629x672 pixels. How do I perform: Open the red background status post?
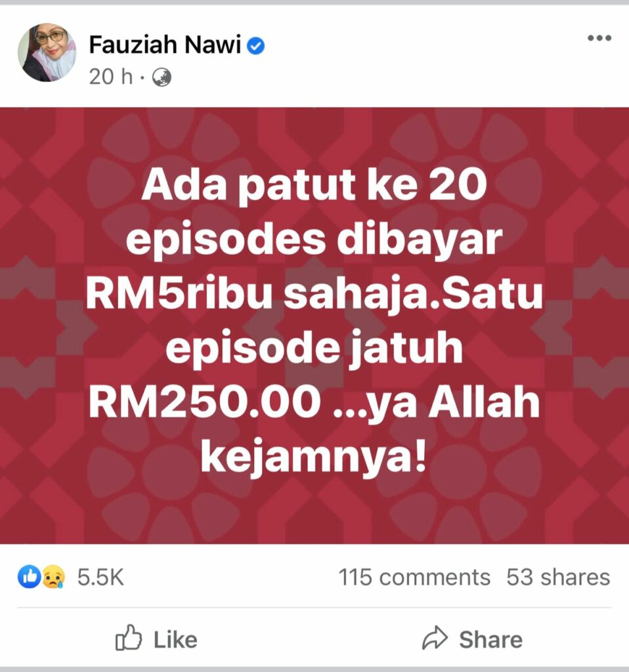pyautogui.click(x=314, y=325)
